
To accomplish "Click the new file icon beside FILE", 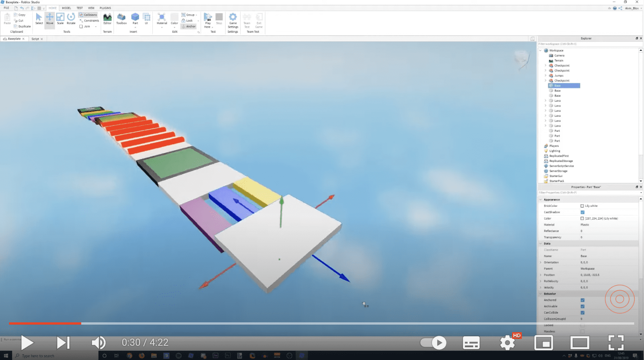I will (x=16, y=8).
